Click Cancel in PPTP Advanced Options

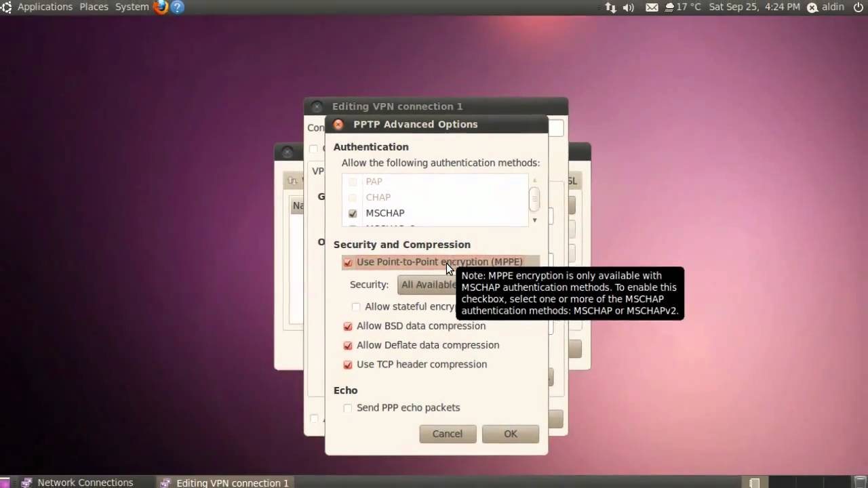coord(448,434)
